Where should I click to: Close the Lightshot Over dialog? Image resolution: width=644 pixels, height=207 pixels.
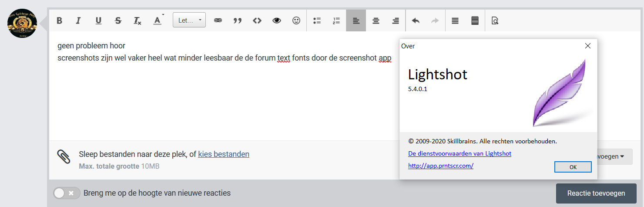[x=588, y=46]
